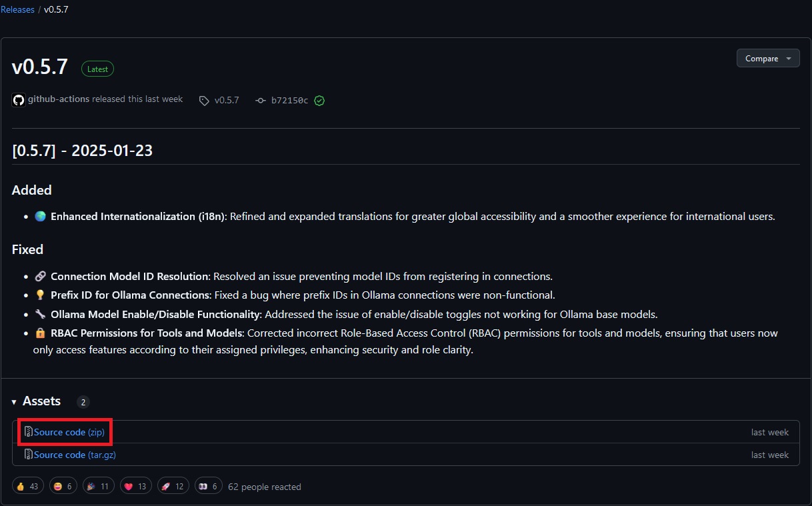812x506 pixels.
Task: React with laugh emoji (6)
Action: [x=63, y=487]
